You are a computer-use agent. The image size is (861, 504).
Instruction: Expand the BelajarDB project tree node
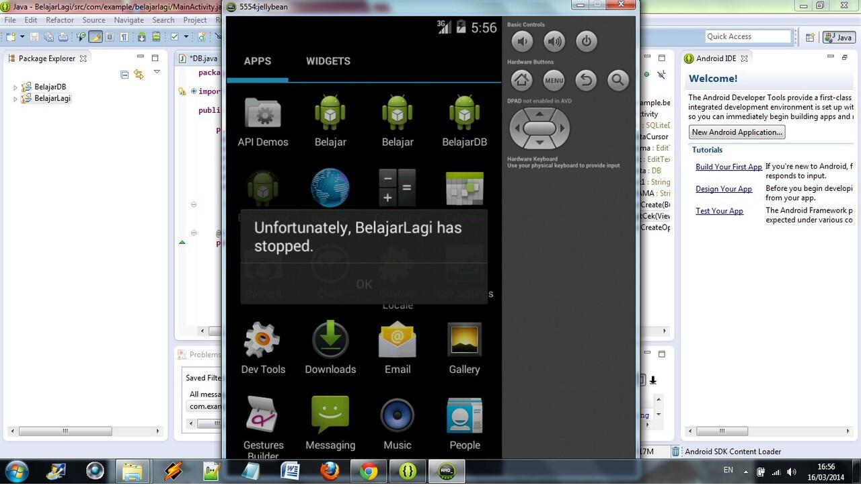click(15, 87)
